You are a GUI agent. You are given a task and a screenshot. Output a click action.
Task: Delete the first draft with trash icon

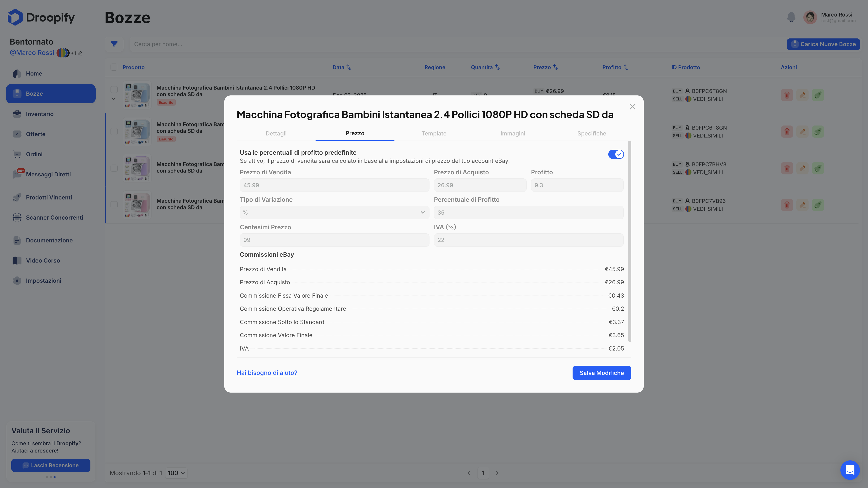[787, 95]
